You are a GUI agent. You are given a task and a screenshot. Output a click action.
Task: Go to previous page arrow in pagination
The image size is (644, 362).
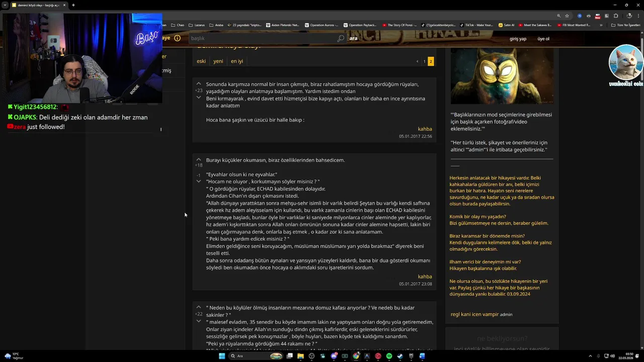(417, 61)
